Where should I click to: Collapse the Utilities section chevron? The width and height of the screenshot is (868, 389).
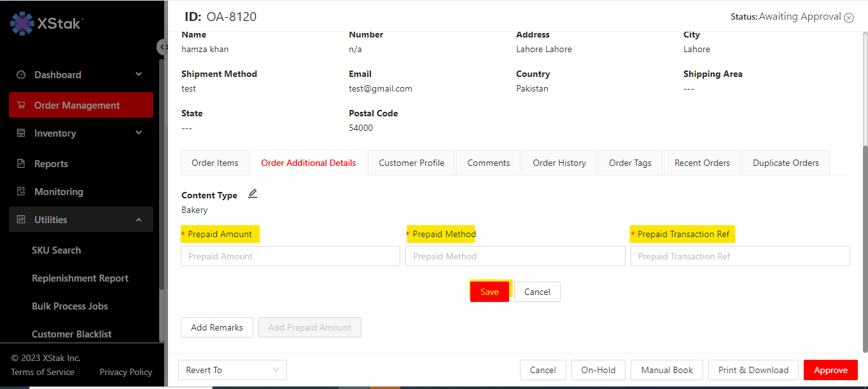coord(139,220)
